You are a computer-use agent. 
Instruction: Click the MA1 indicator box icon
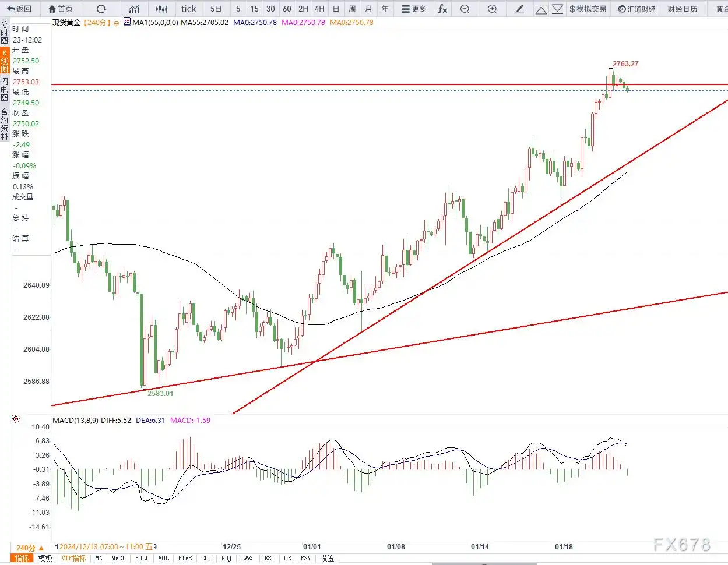[128, 22]
